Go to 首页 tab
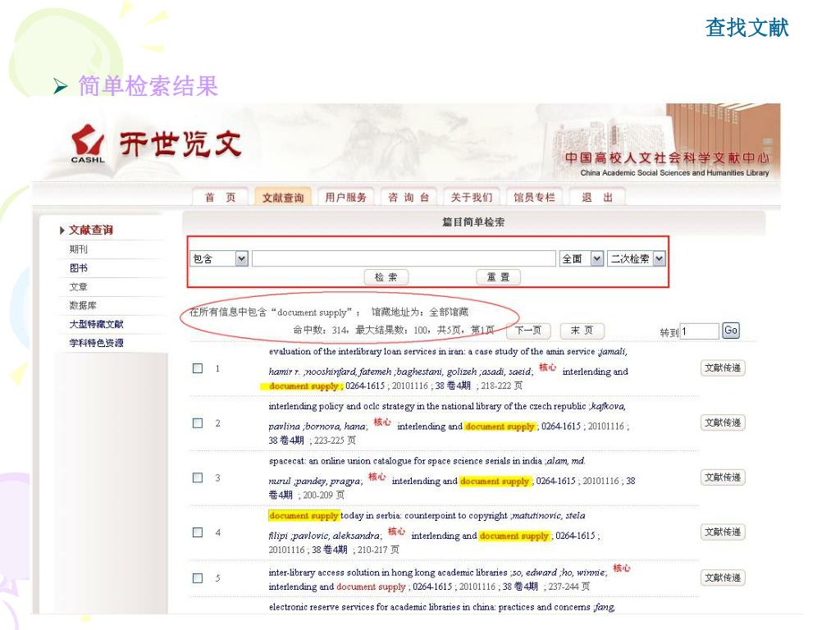840x630 pixels. (220, 197)
